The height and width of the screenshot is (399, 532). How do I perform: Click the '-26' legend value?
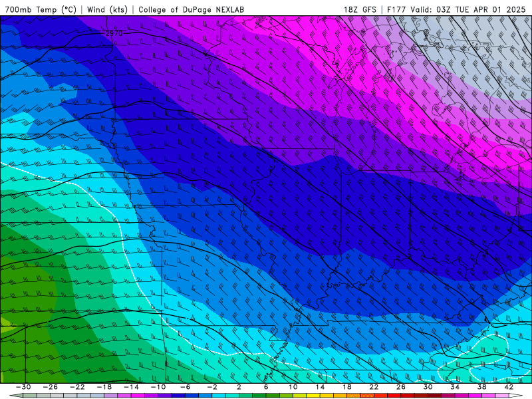[x=51, y=387]
